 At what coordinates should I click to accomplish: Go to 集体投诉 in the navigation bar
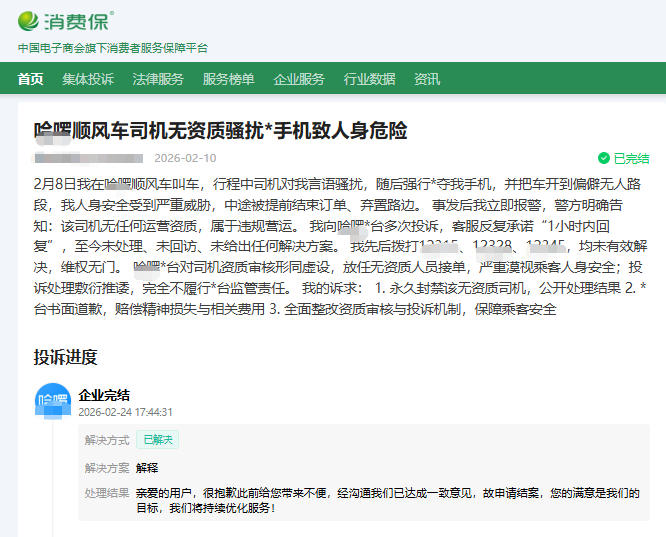click(x=88, y=79)
